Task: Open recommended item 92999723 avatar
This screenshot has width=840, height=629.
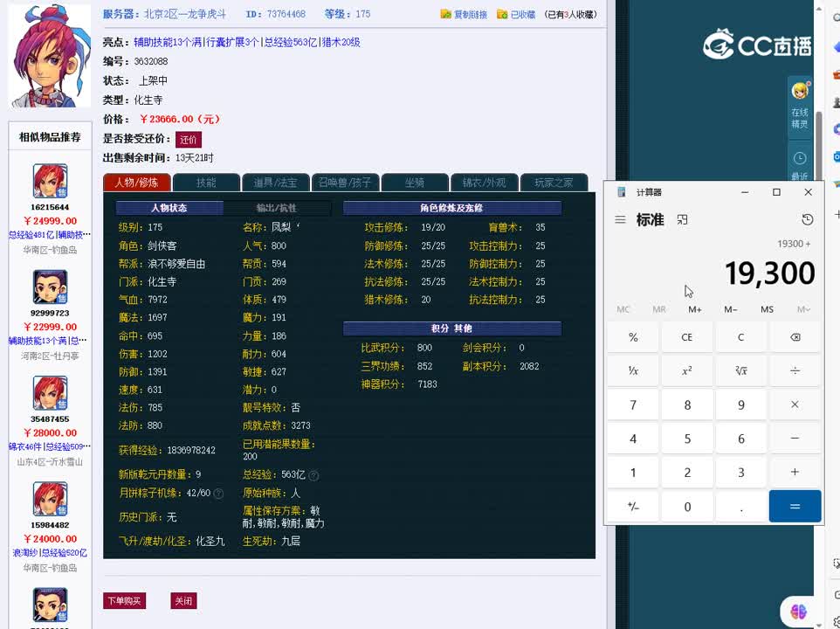Action: pos(51,287)
